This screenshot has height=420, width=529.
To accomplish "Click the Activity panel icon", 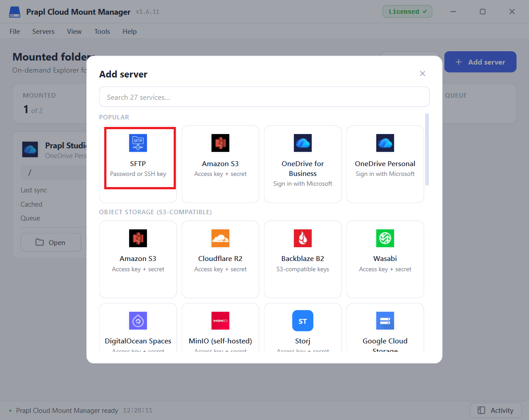I will [x=481, y=410].
